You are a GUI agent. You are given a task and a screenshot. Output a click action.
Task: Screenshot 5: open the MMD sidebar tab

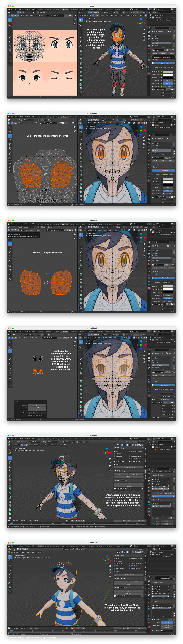coord(145,466)
